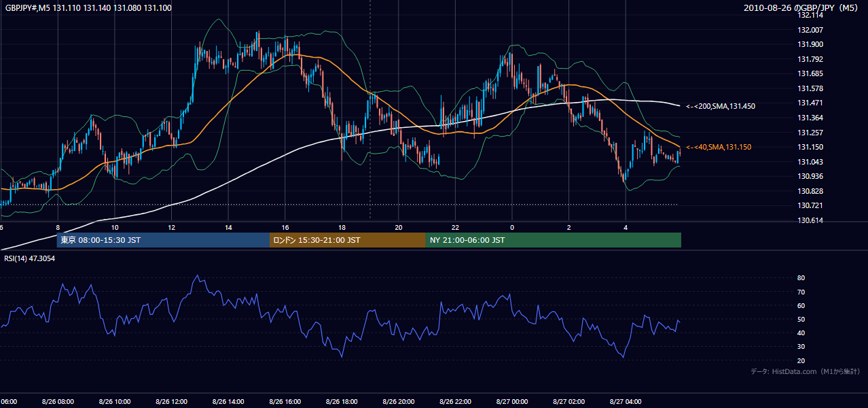Screen dimensions: 868x408
Task: Click the 8/26 14:00 time axis label
Action: click(228, 402)
